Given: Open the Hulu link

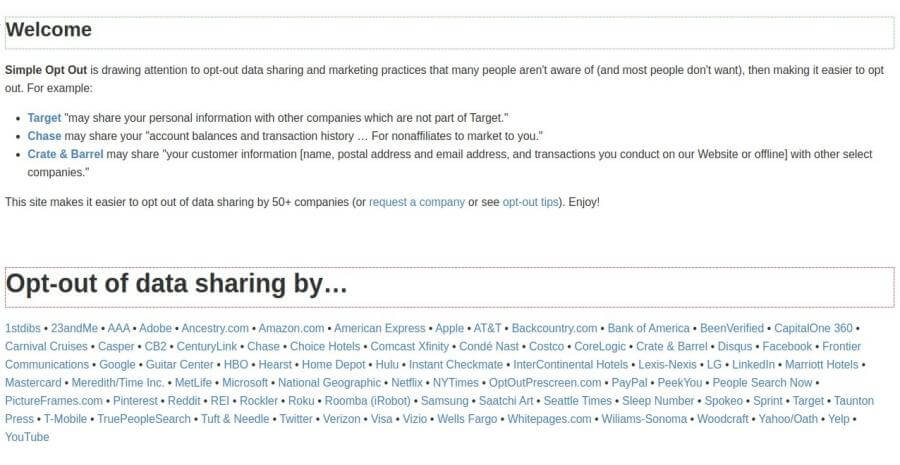Looking at the screenshot, I should [387, 365].
